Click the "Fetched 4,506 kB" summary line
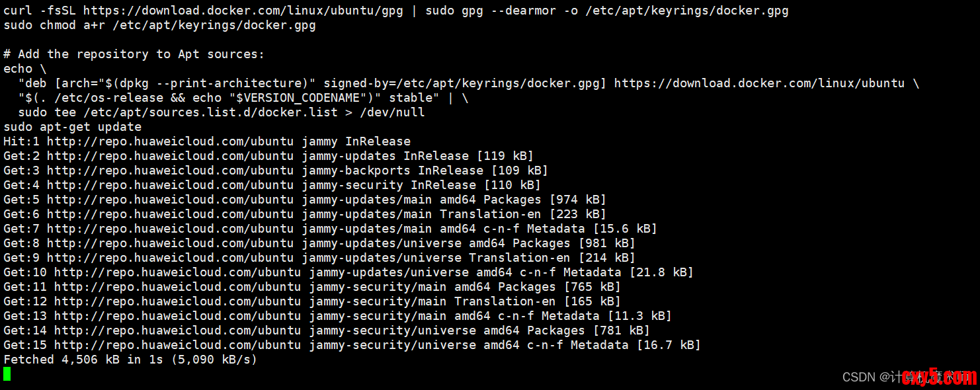 coord(130,360)
